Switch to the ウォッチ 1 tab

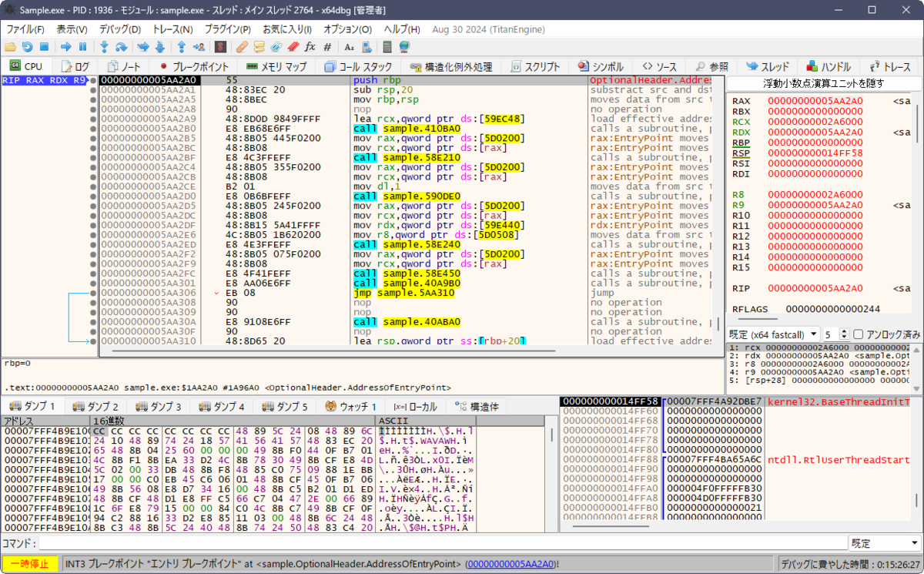point(351,406)
